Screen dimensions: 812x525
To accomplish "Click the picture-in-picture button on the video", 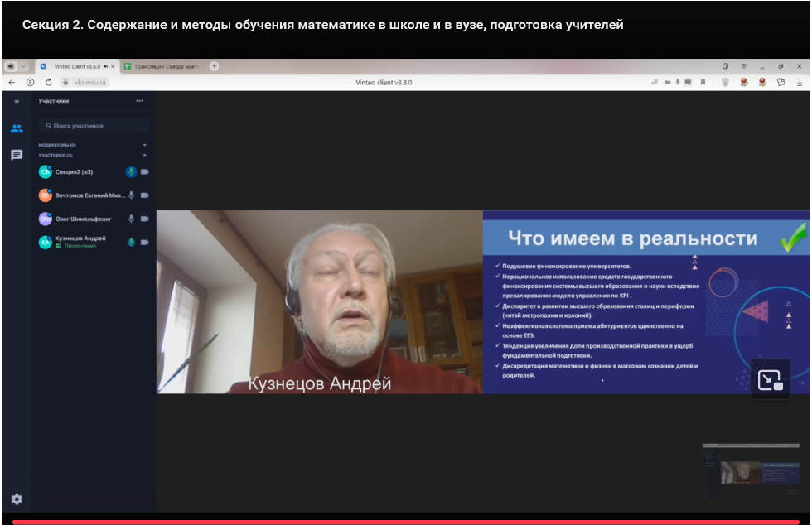I will (770, 380).
